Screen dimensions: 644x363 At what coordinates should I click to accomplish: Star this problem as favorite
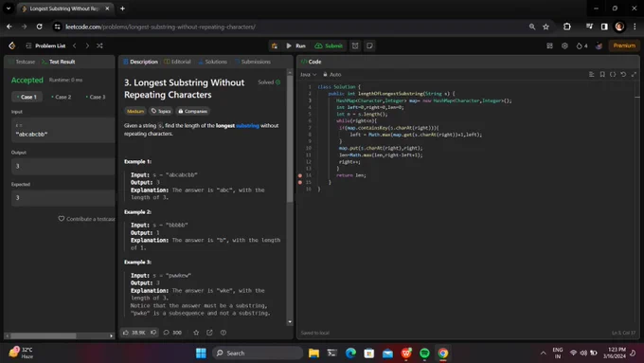(x=196, y=332)
